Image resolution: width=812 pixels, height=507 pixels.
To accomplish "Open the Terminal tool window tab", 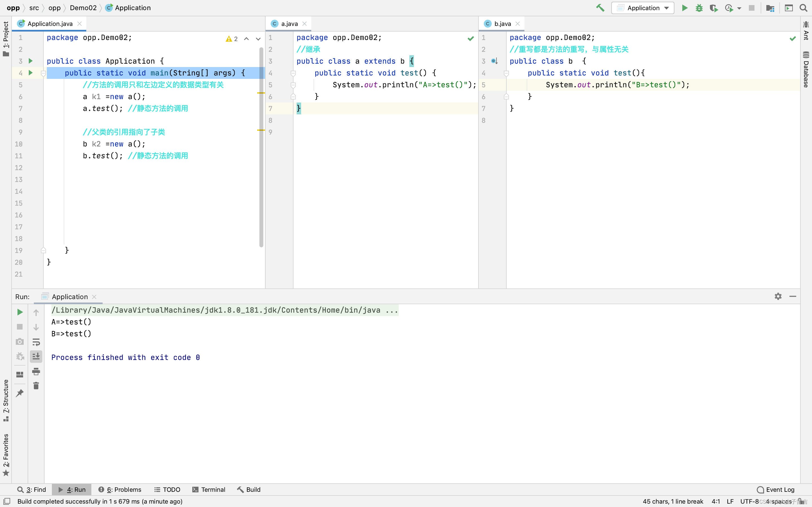I will (x=209, y=490).
